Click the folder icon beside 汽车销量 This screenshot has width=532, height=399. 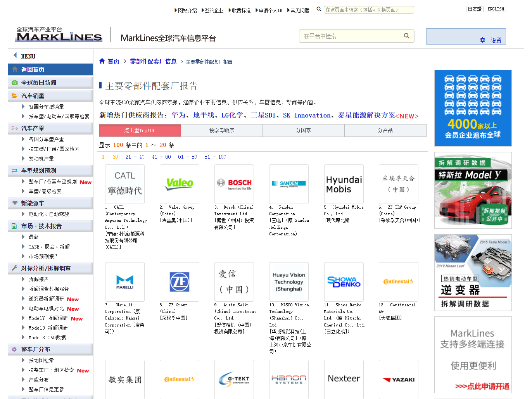[15, 96]
